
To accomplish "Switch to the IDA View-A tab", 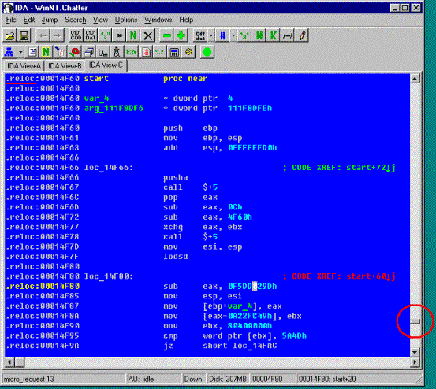I will coord(24,66).
